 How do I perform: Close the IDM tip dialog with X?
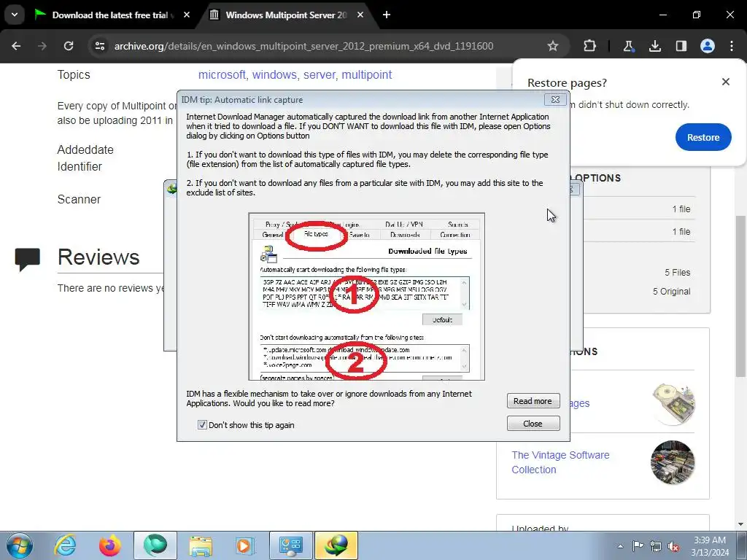point(555,99)
